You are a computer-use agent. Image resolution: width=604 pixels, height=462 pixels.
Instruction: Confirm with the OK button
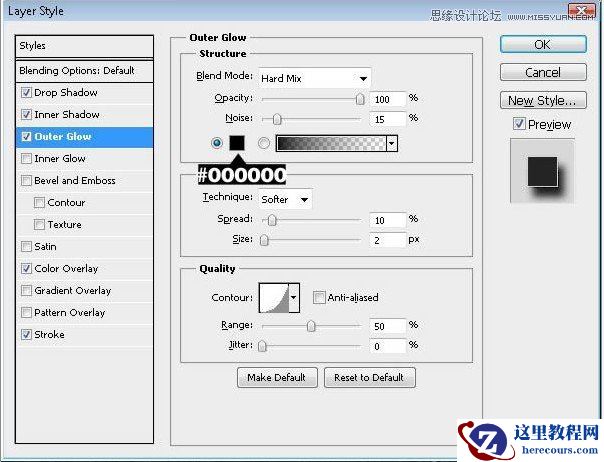(543, 44)
